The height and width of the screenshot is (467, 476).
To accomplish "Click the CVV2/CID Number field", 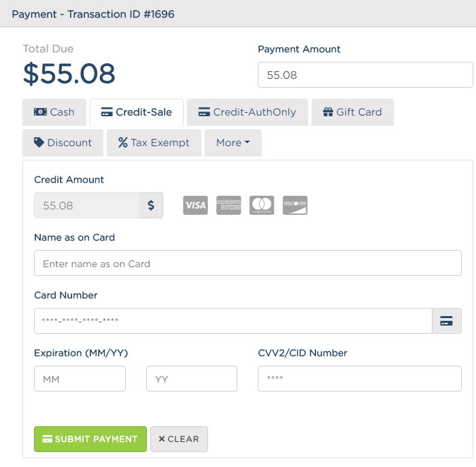I will [360, 379].
